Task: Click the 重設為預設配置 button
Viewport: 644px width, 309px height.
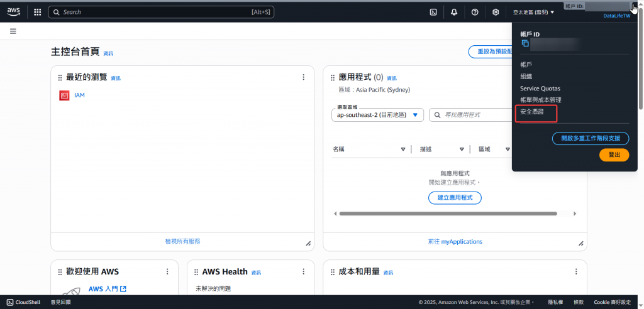Action: (490, 51)
